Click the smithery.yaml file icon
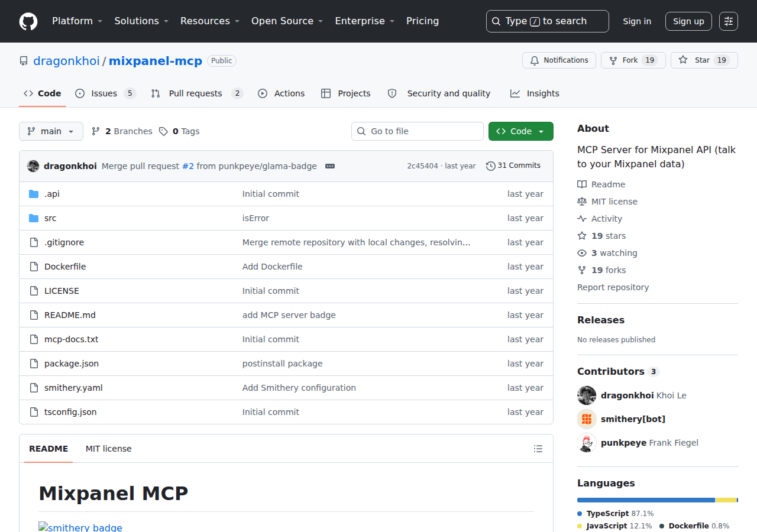Screen dimensions: 757x532 click(34, 388)
